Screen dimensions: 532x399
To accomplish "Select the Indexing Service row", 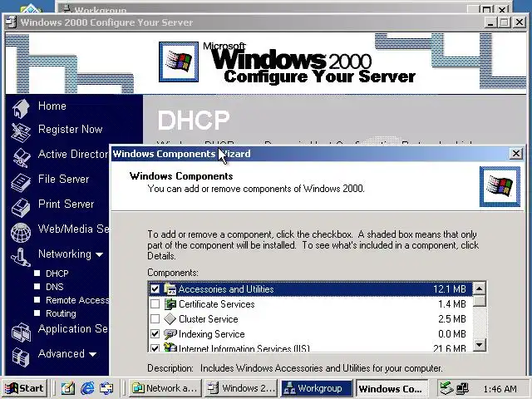I will (310, 334).
